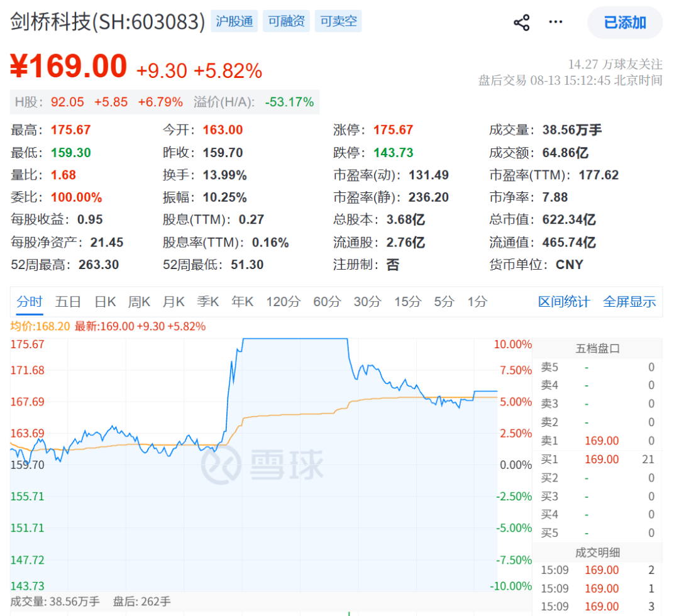
Task: Click the 跌停 value 143.73
Action: (393, 152)
